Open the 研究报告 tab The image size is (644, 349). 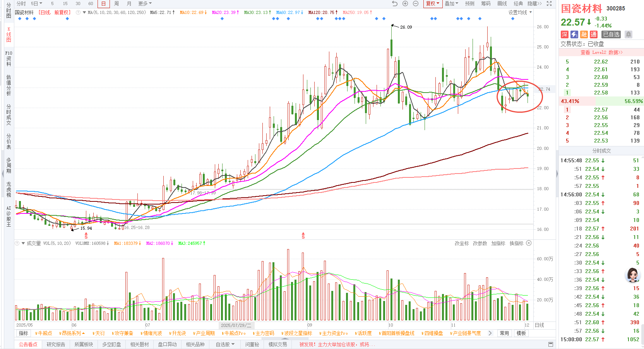[56, 344]
